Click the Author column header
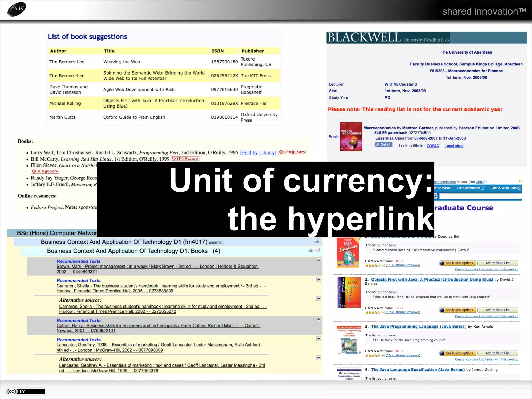 (75, 51)
